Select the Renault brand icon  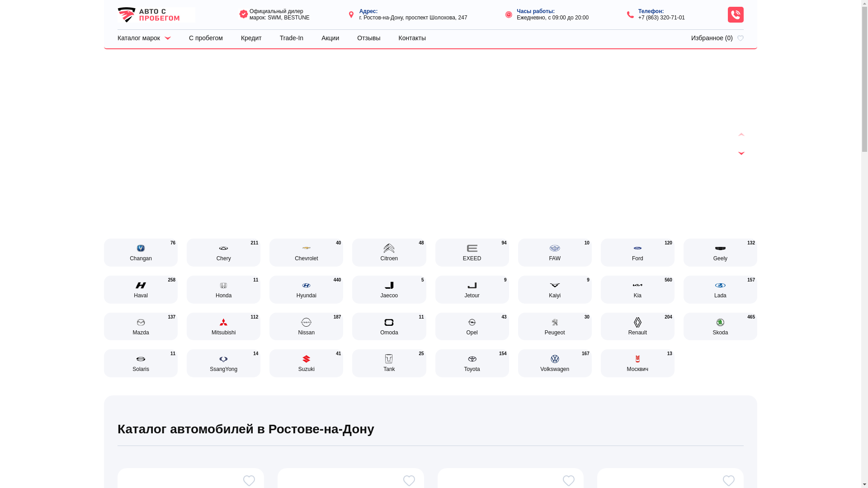pos(637,322)
